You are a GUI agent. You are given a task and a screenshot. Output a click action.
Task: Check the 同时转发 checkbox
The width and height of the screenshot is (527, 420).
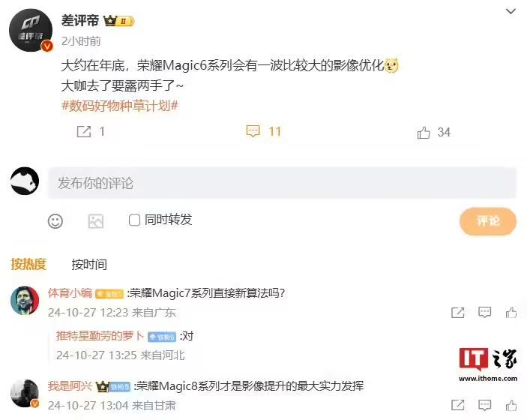pyautogui.click(x=134, y=220)
